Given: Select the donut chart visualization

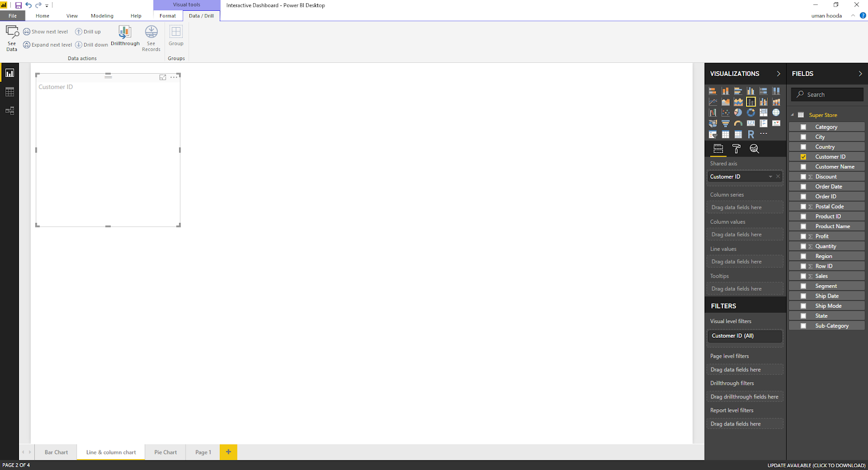Looking at the screenshot, I should 751,113.
